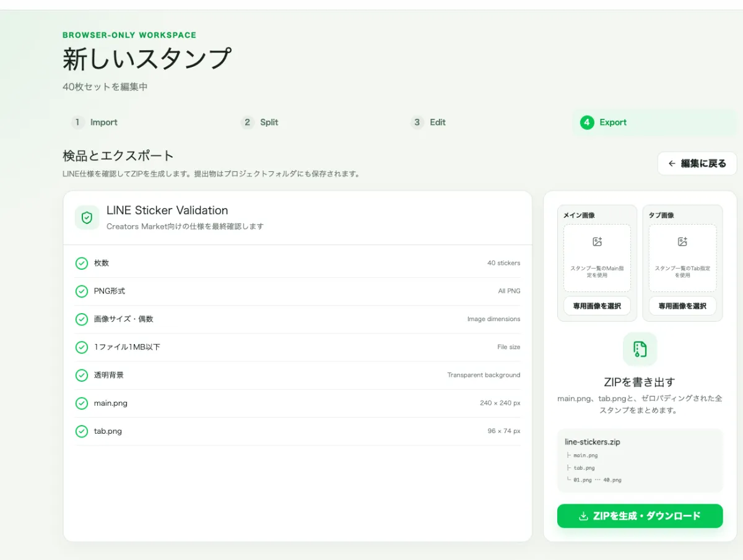The image size is (743, 560).
Task: Click 編集に戻る button
Action: coord(697,164)
